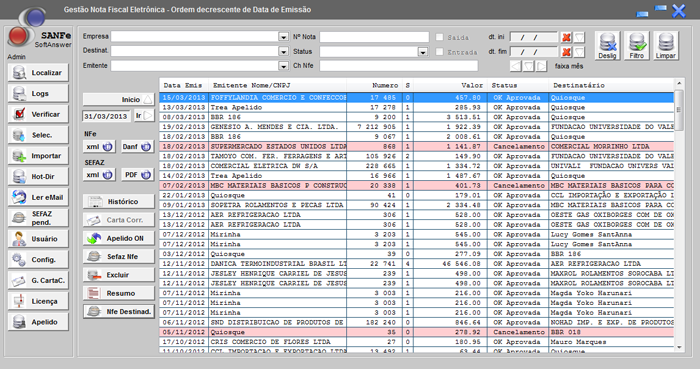The width and height of the screenshot is (700, 369).
Task: Expand the Empresa dropdown
Action: coord(283,37)
